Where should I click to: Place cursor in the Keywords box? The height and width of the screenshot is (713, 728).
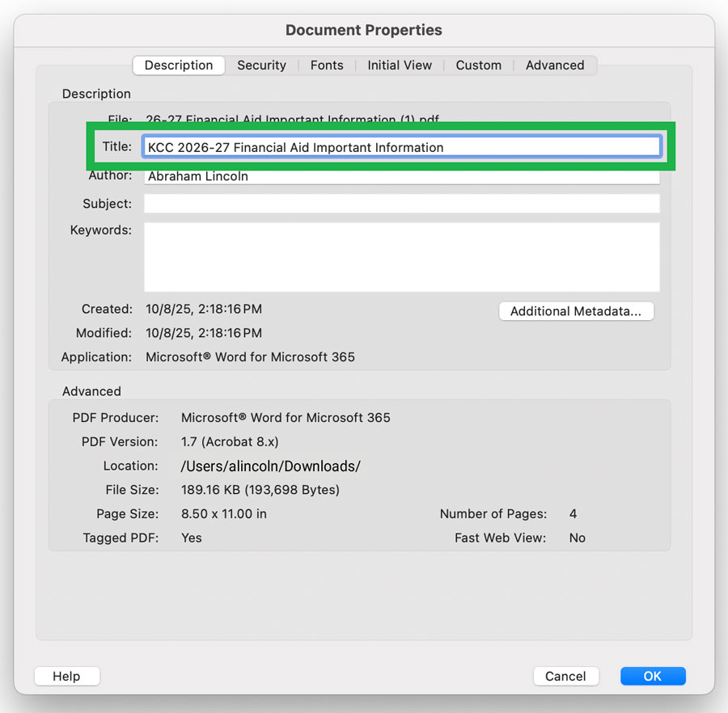tap(400, 255)
